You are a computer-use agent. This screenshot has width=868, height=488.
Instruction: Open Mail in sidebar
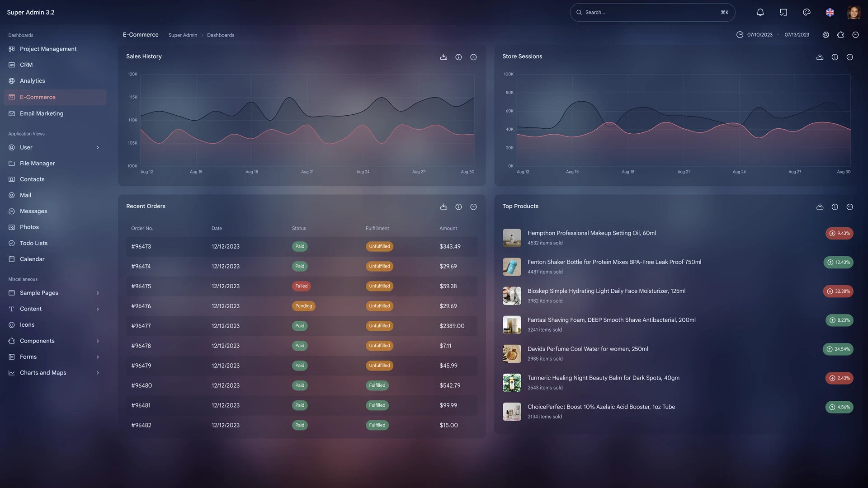[x=55, y=195]
